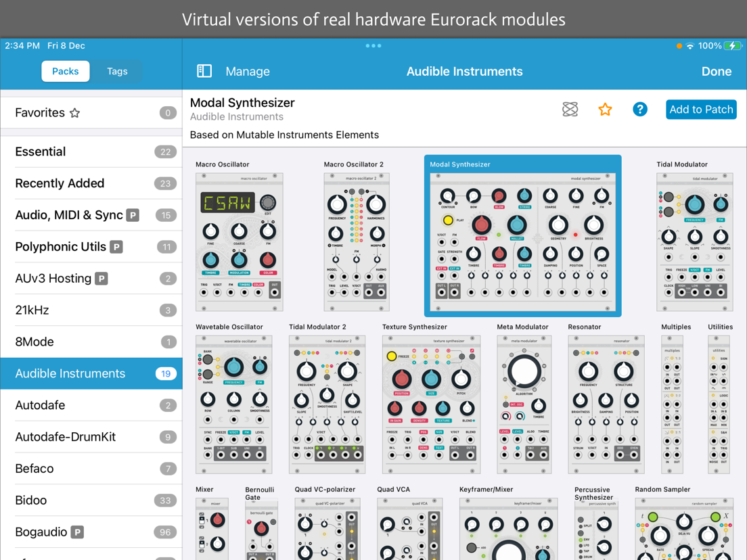Select the Bidoo pack

coord(91,500)
